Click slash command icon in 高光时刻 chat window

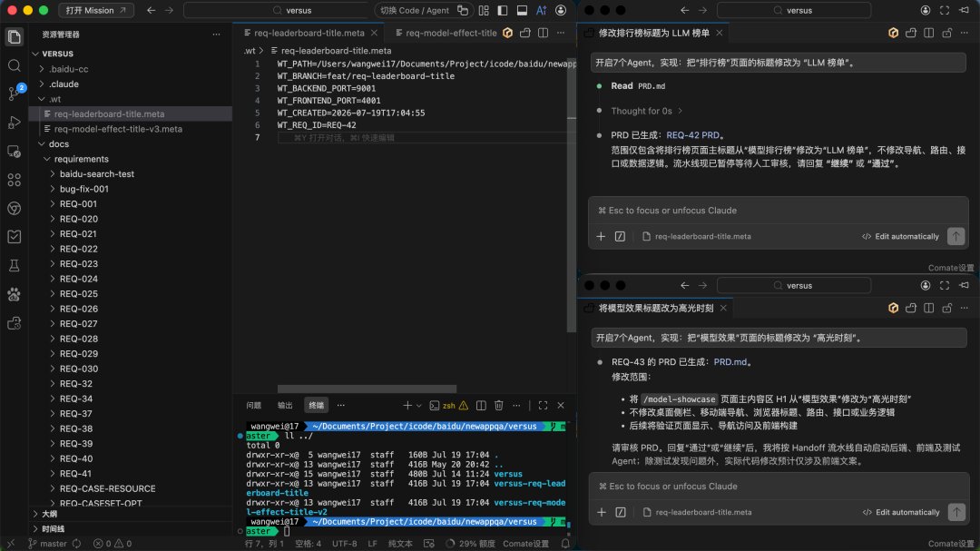click(620, 512)
